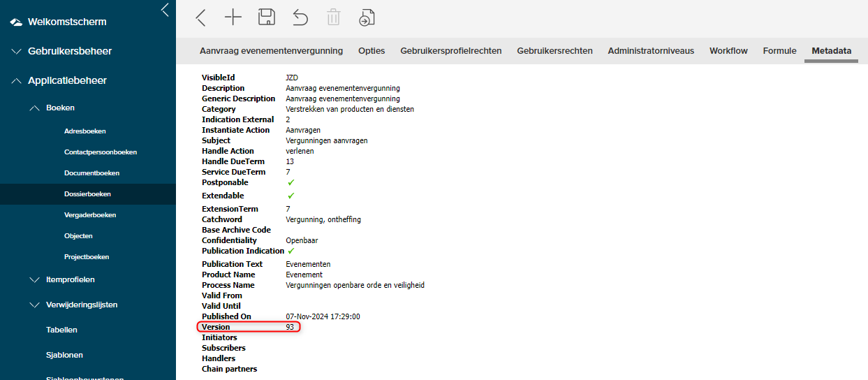
Task: Click the trash can delete icon
Action: 333,18
